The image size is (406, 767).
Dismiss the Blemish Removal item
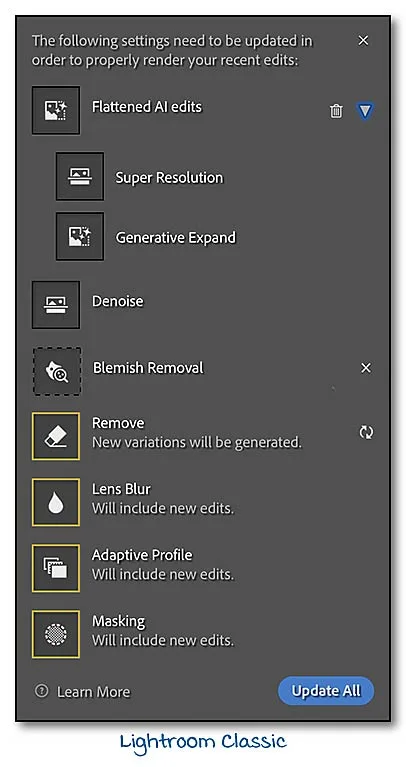tap(365, 368)
